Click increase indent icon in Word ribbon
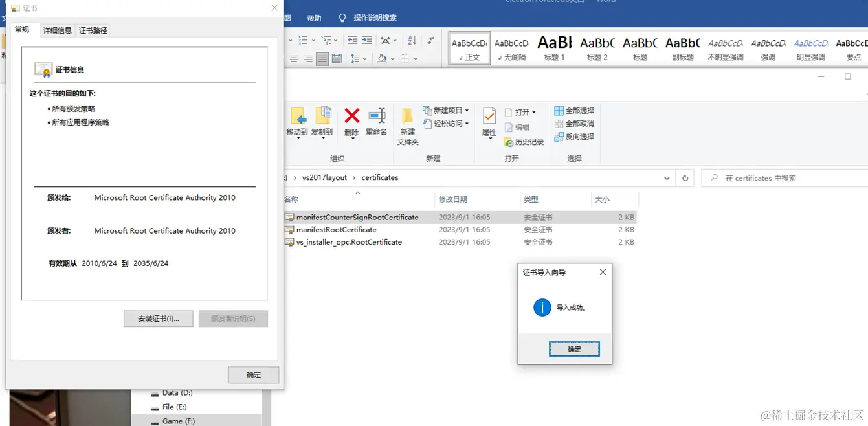 click(367, 40)
